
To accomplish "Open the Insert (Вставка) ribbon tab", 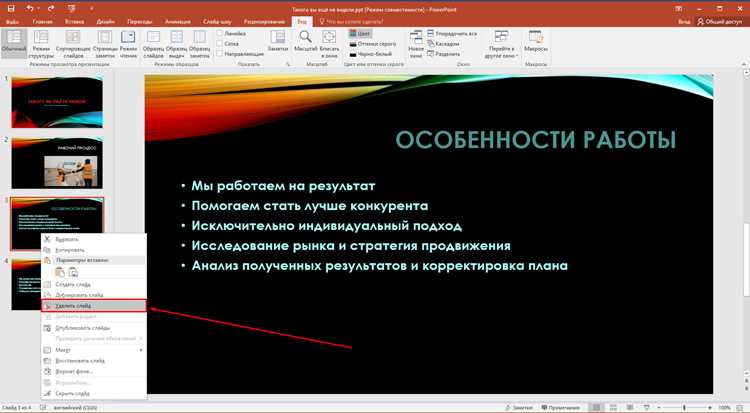I will 74,22.
